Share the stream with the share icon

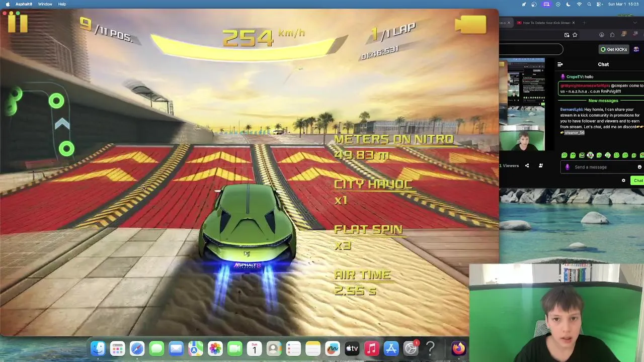tap(527, 165)
